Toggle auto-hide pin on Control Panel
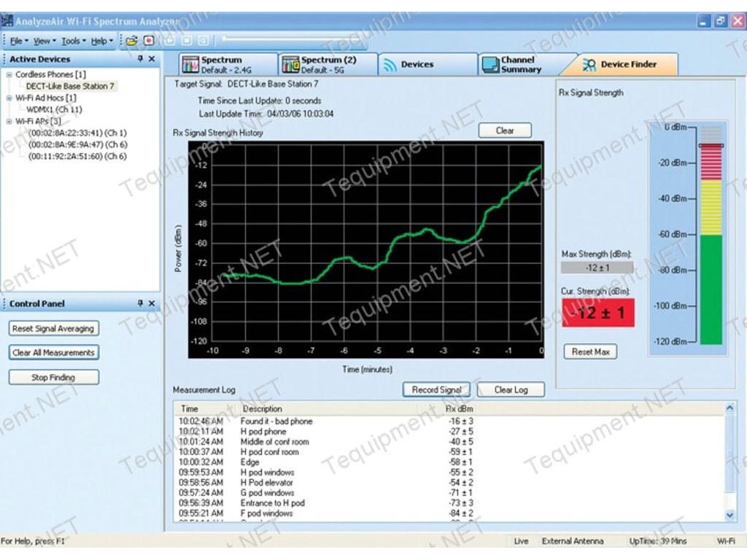 pos(140,304)
